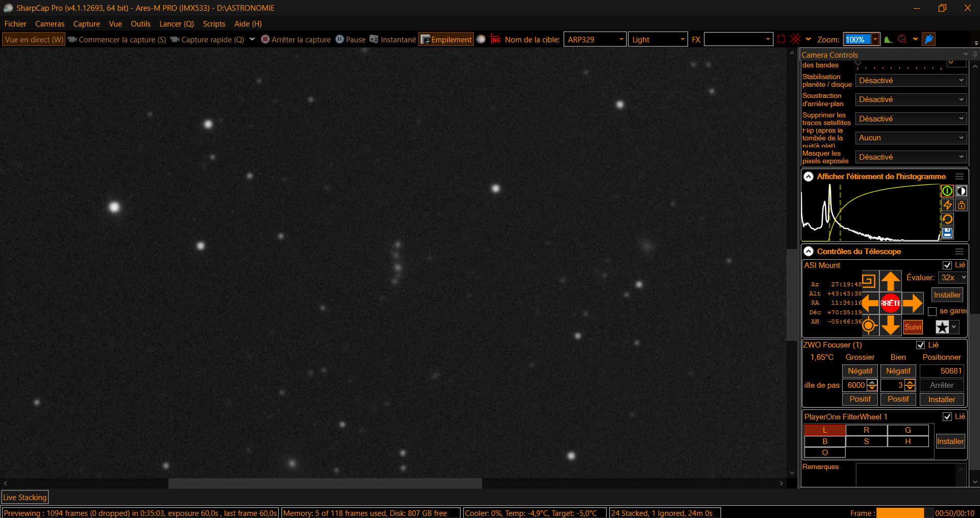Open the Évaluer 32x rate dropdown
The width and height of the screenshot is (980, 518).
953,278
